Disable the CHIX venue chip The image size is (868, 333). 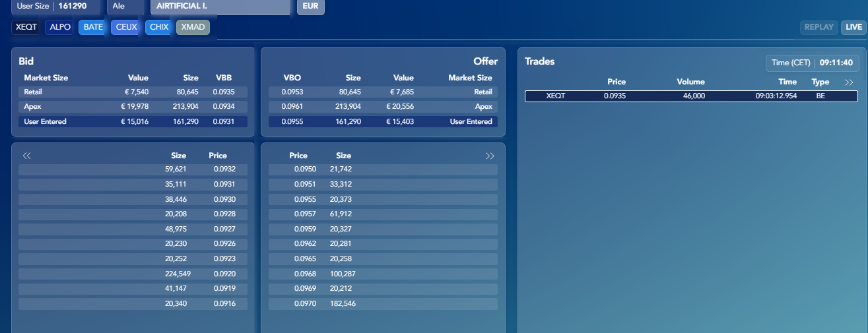(159, 27)
